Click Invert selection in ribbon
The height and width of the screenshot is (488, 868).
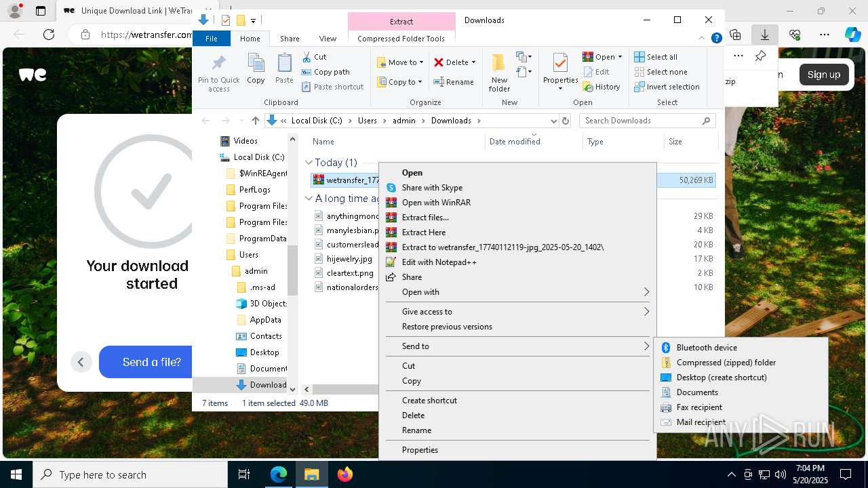[667, 87]
